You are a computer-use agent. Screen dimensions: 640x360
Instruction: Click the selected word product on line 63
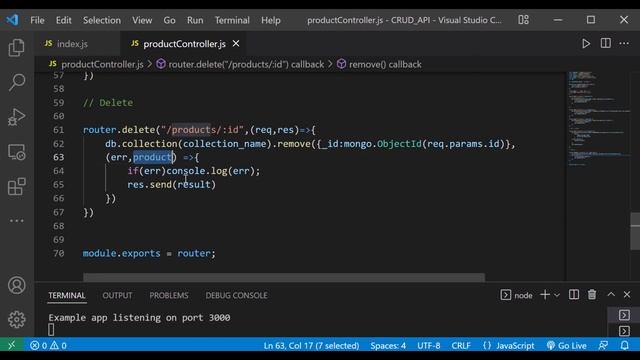(153, 157)
